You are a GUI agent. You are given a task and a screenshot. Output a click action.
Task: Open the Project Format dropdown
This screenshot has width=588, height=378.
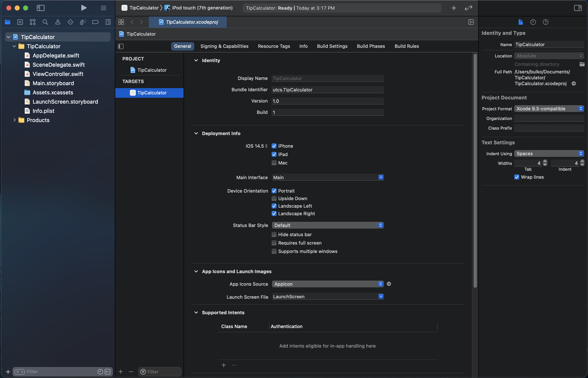[549, 109]
